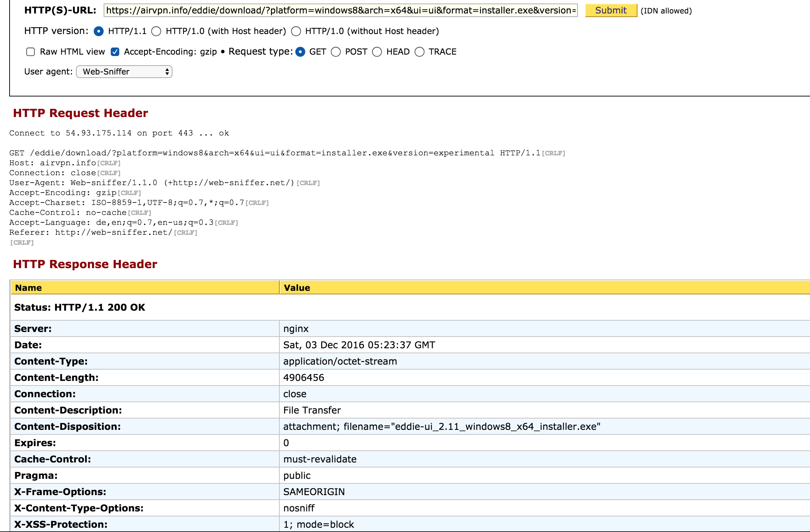Click the User-Agent Web-sniffer/1.1.0 line
Viewport: 810px width, 532px height.
(x=165, y=183)
